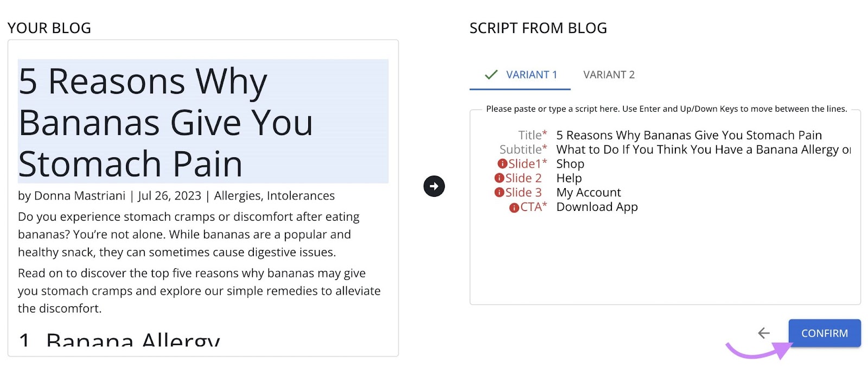
Task: Click the info icon beside Slide 2
Action: pyautogui.click(x=500, y=178)
